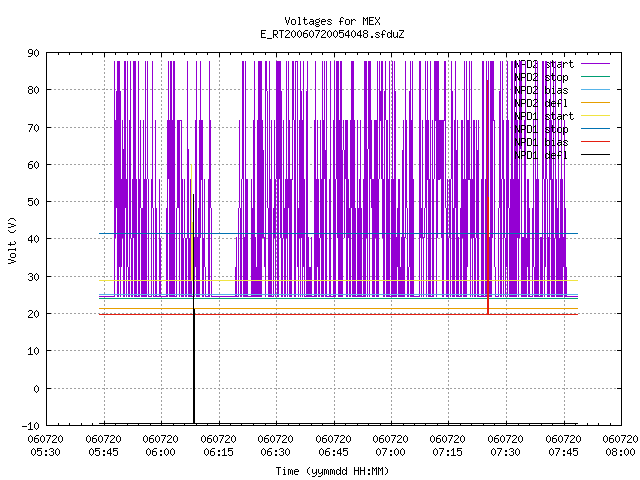Click the y-axis tick label 50
The image size is (640, 480).
pos(33,202)
